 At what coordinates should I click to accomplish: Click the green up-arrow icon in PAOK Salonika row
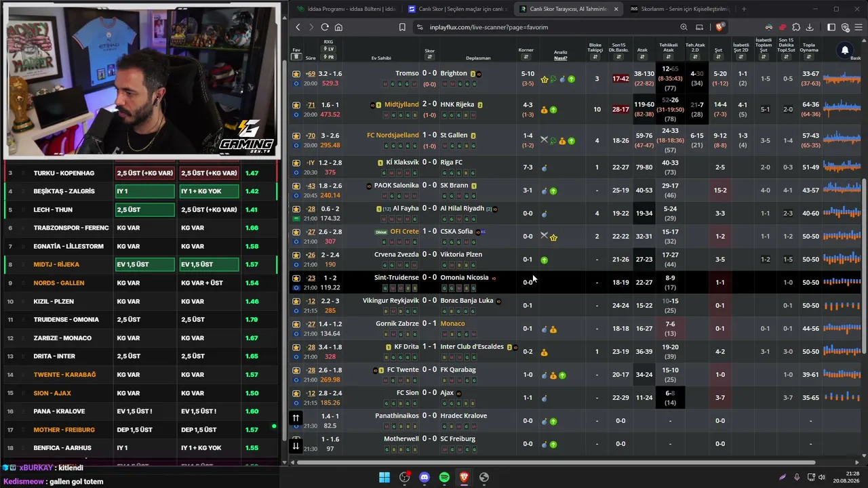click(553, 191)
